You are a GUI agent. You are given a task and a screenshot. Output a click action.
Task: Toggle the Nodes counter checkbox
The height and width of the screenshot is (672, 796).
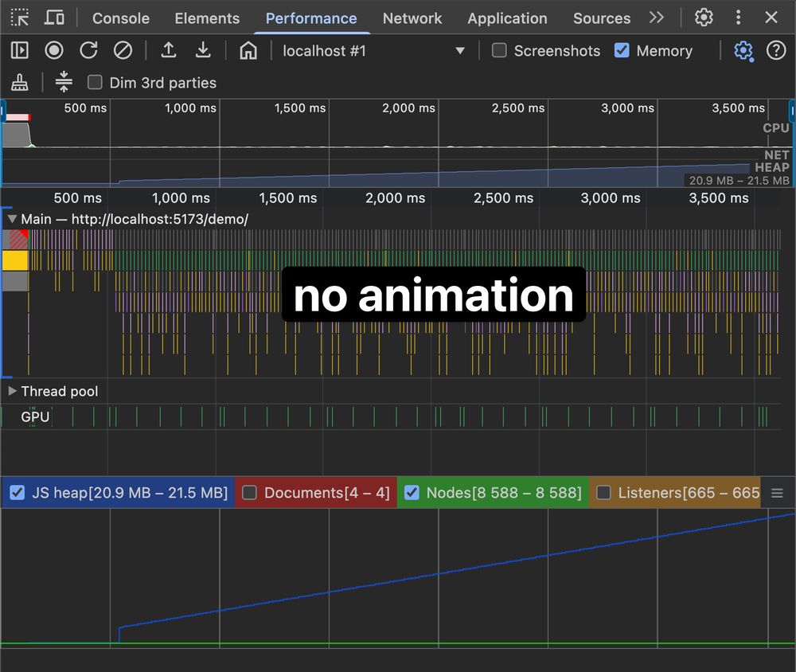[412, 492]
